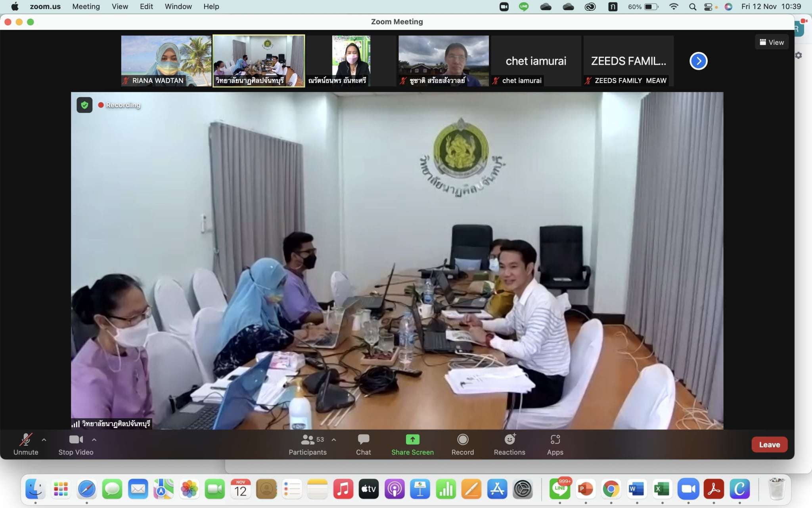The width and height of the screenshot is (812, 508).
Task: Show next participants with blue arrow
Action: click(698, 61)
